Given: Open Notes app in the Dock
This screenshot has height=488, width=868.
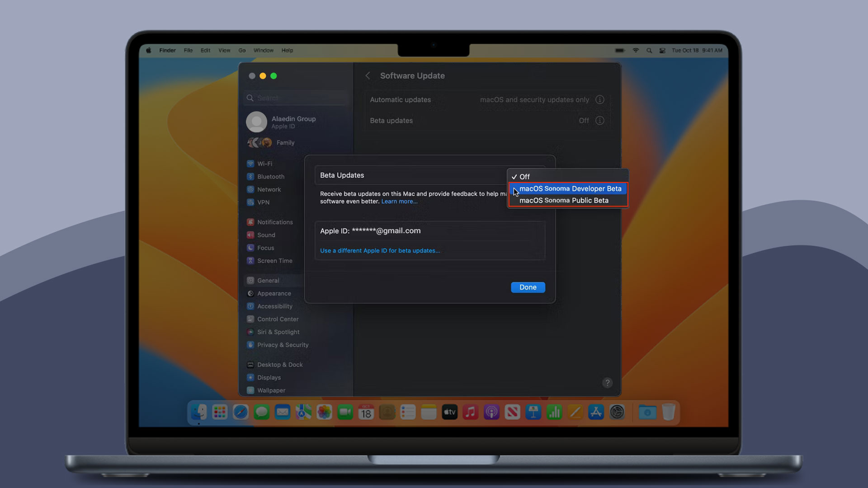Looking at the screenshot, I should [x=429, y=412].
